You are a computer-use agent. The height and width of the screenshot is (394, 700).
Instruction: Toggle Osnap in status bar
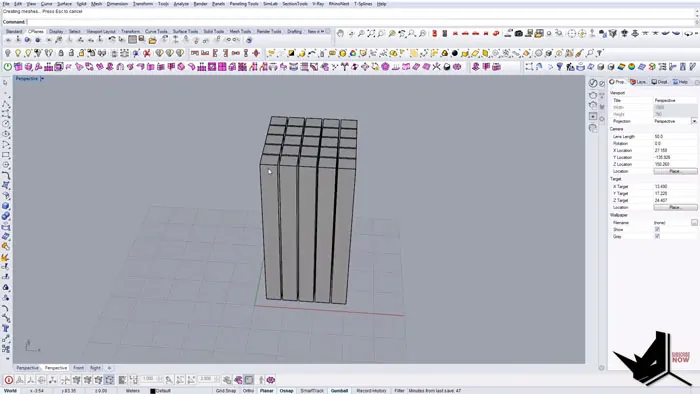pos(286,391)
